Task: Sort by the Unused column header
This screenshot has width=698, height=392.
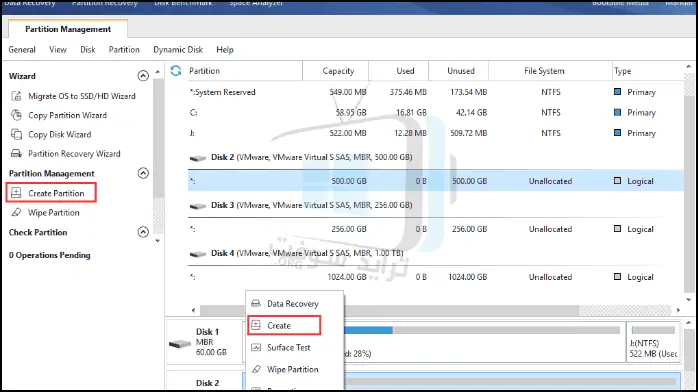Action: 459,71
